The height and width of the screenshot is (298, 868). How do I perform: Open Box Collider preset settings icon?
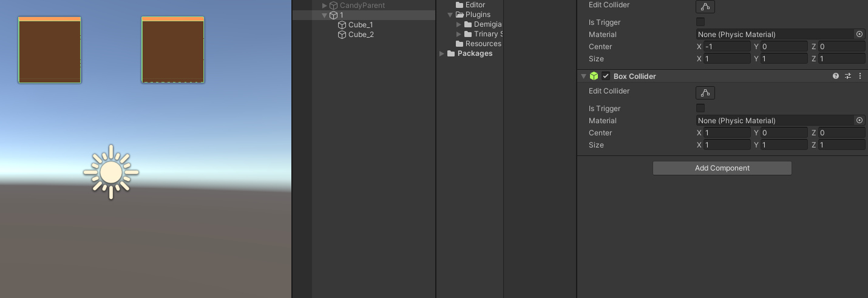[848, 76]
